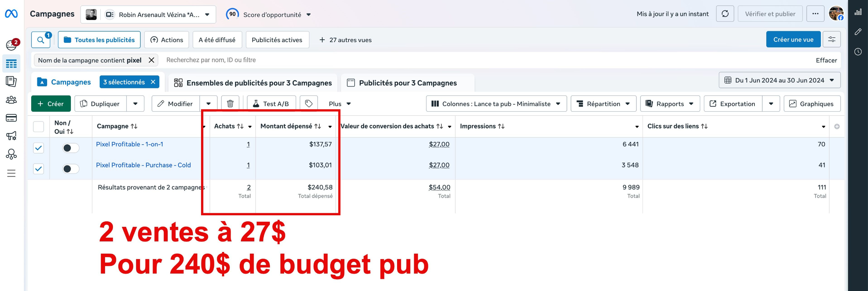Open the history clock icon on right rail
Viewport: 868px width, 291px height.
858,52
